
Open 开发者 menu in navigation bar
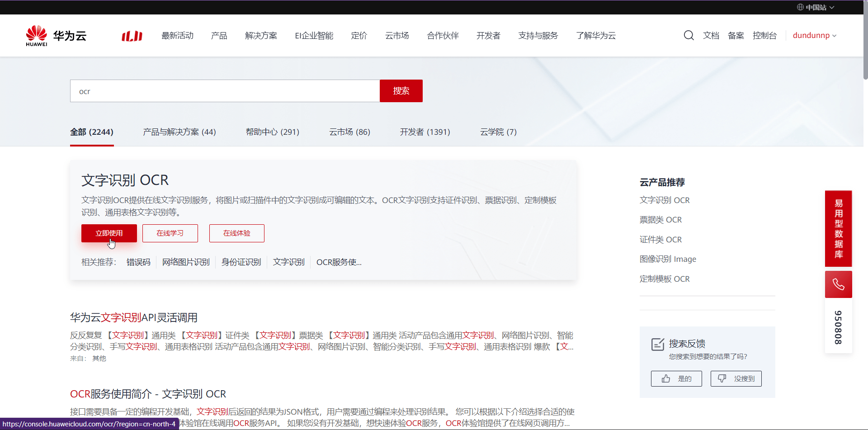coord(489,35)
